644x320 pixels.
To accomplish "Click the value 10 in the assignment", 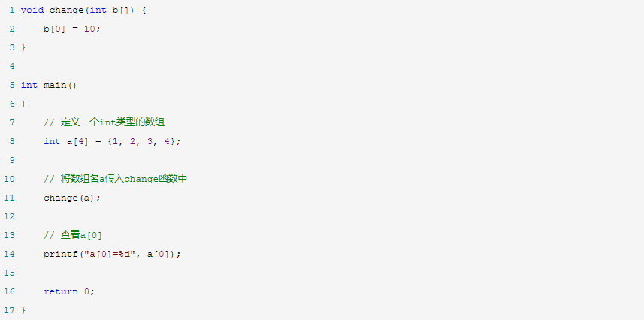I will click(x=89, y=29).
